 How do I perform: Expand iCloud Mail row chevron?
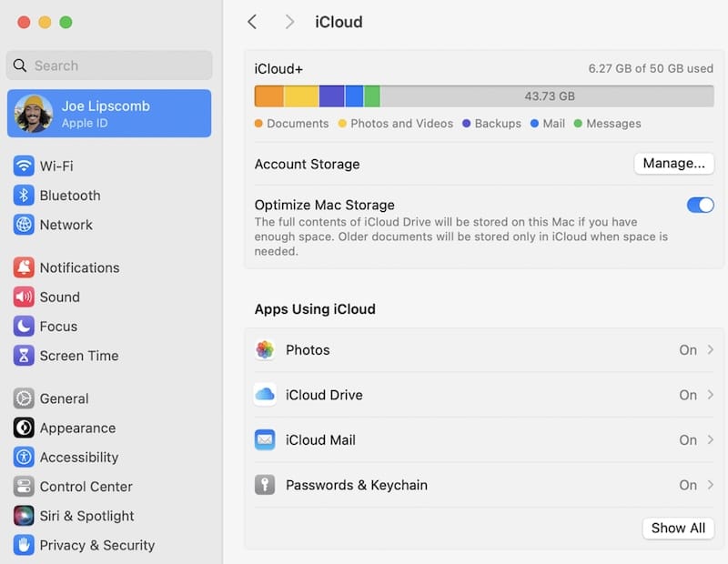point(711,439)
